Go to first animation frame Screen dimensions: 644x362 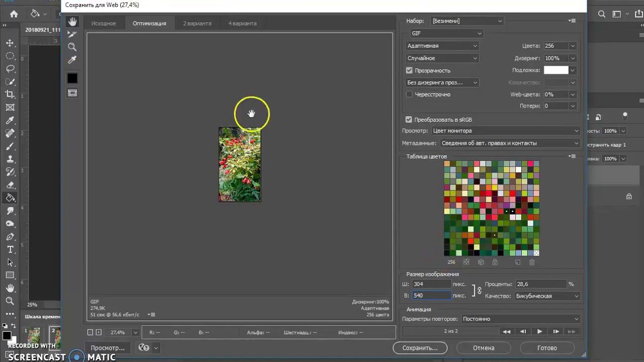pos(507,331)
